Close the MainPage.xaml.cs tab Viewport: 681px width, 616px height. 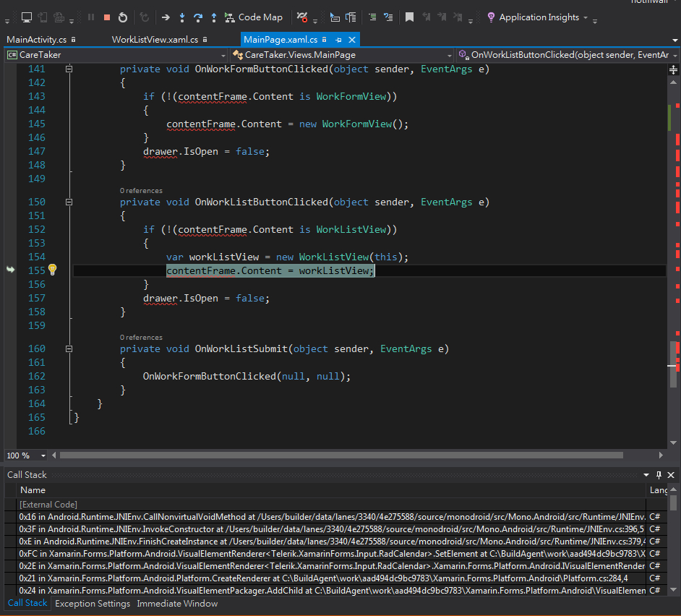352,40
